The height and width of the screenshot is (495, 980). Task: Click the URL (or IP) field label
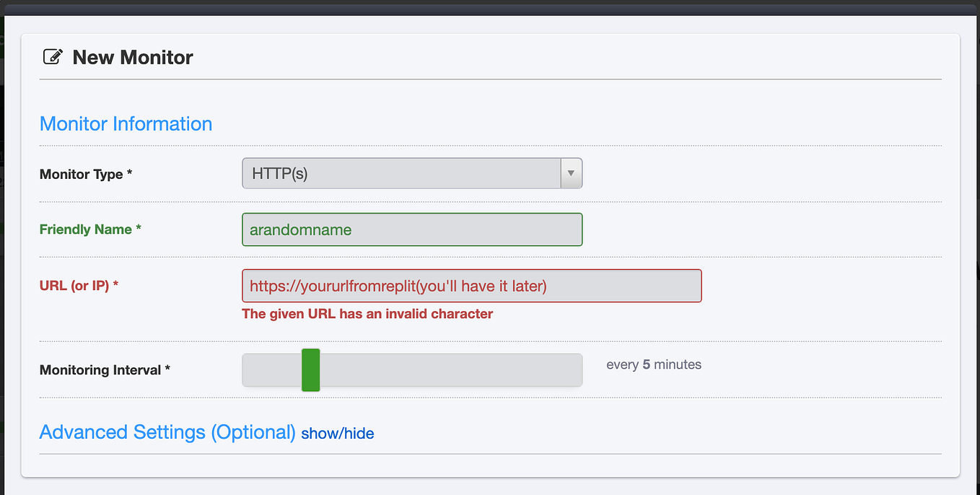pos(81,285)
